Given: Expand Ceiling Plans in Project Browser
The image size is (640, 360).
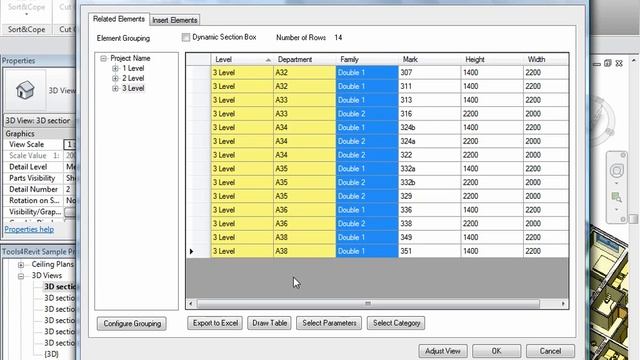Looking at the screenshot, I should (21, 265).
